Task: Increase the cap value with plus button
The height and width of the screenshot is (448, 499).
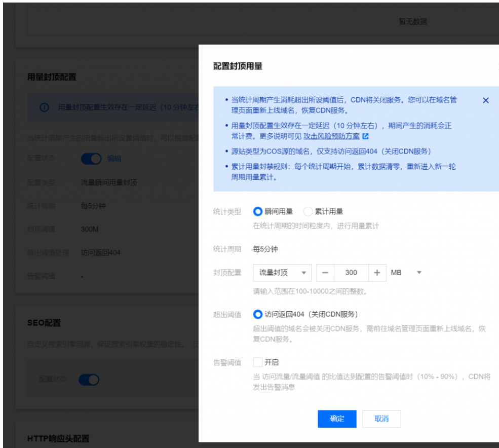Action: tap(377, 273)
